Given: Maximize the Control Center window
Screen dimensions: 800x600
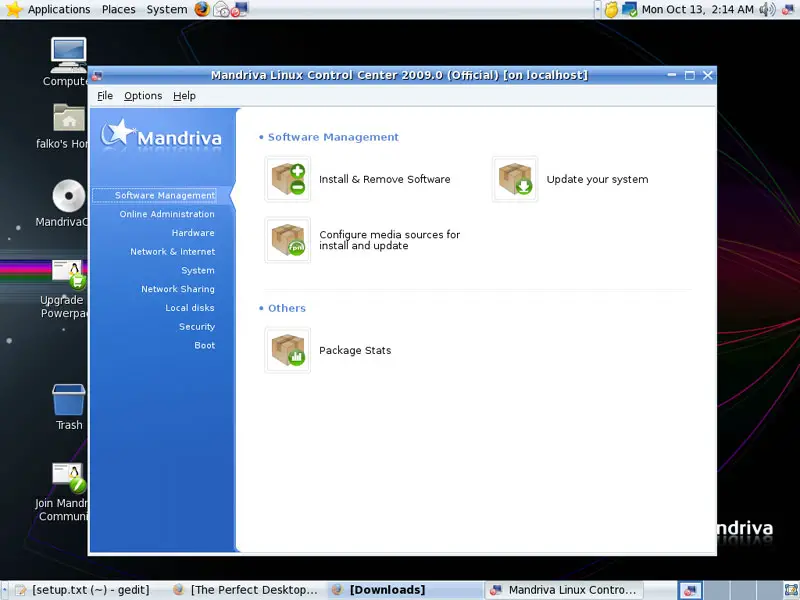Looking at the screenshot, I should pos(690,76).
